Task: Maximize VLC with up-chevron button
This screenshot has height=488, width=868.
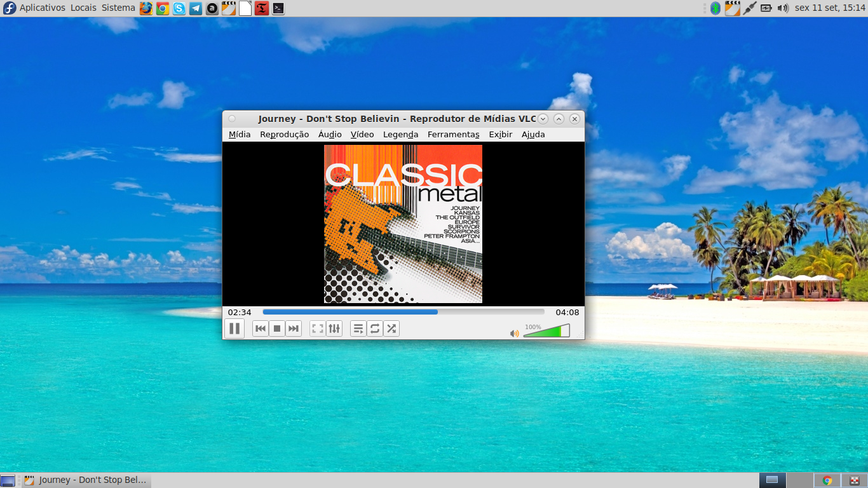Action: [559, 119]
